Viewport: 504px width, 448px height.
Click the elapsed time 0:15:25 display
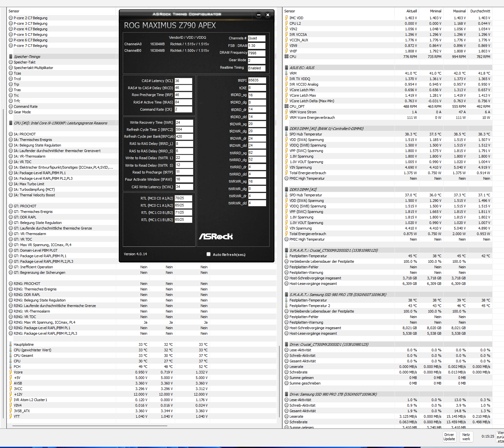click(488, 436)
